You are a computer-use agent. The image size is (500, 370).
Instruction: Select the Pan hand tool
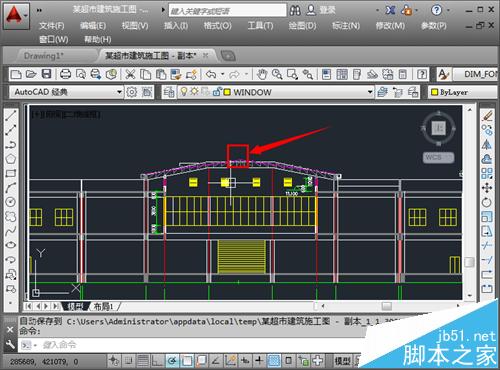point(262,74)
